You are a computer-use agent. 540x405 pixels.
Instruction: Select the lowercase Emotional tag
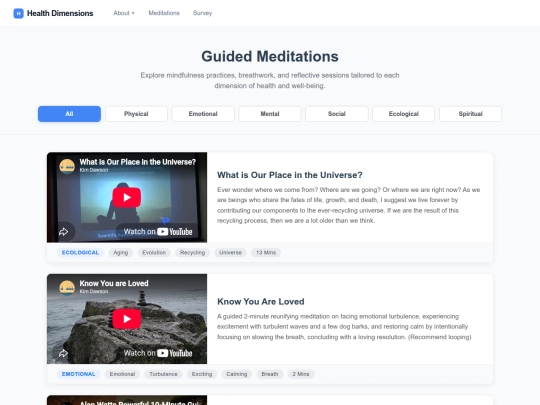point(122,374)
